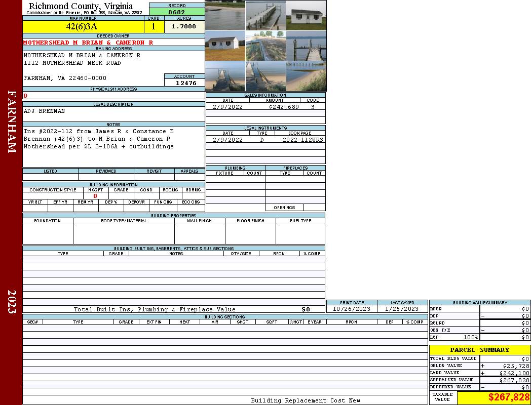Image resolution: width=532 pixels, height=405 pixels.
Task: Open the bottom-right sandy beach photo
Action: point(306,76)
